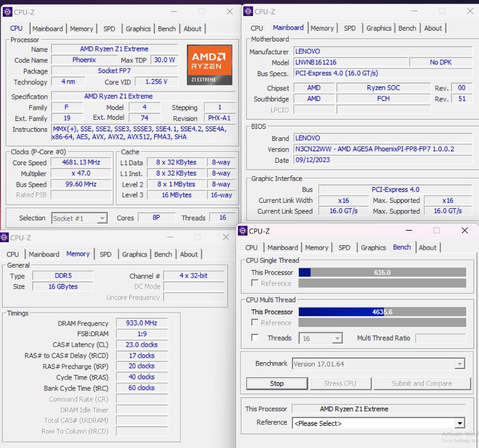Enable the Reference checkbox under CPU Single Thread
Image resolution: width=479 pixels, height=448 pixels.
click(255, 283)
